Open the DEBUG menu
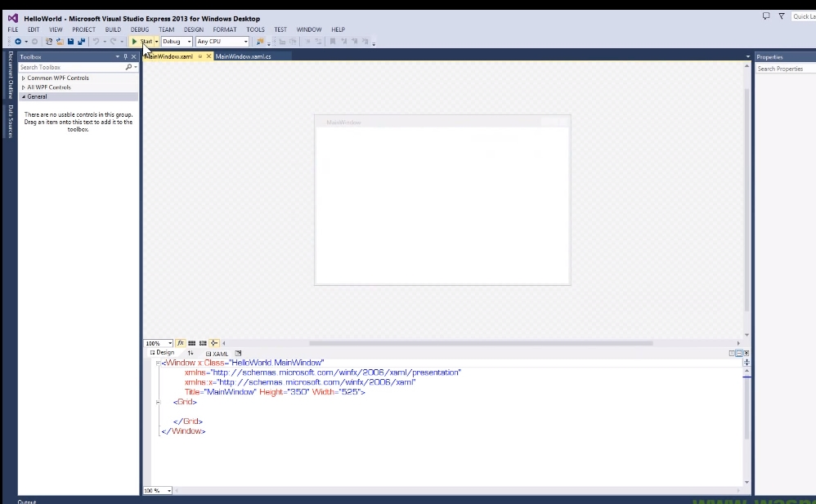 coord(139,29)
